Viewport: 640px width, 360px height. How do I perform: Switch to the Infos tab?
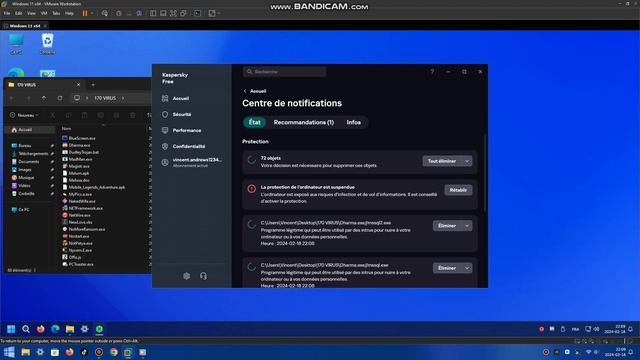coord(353,122)
